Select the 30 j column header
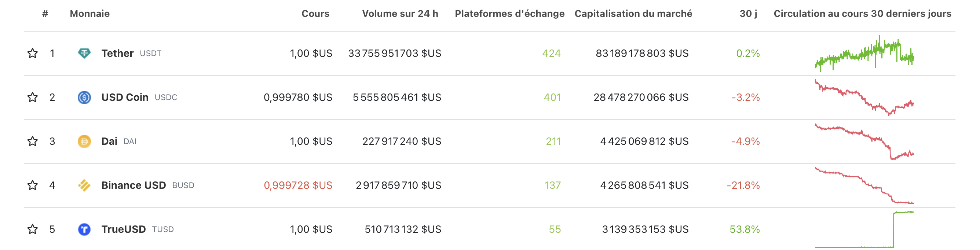Viewport: 980px width, 250px height. (748, 14)
